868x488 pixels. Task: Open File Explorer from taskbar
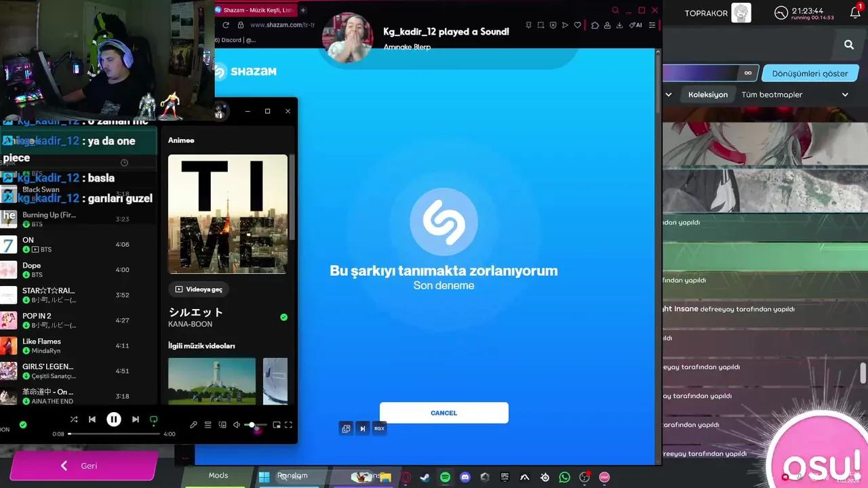pyautogui.click(x=385, y=477)
